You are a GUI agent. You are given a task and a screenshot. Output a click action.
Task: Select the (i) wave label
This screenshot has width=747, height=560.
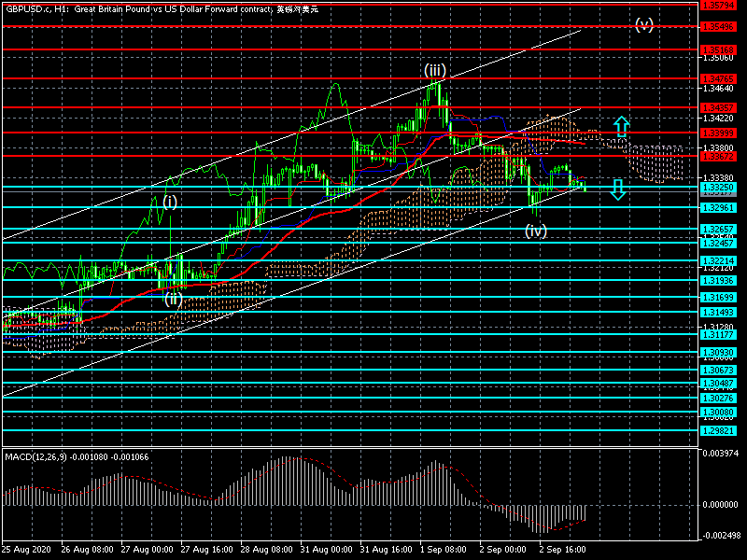tap(170, 202)
